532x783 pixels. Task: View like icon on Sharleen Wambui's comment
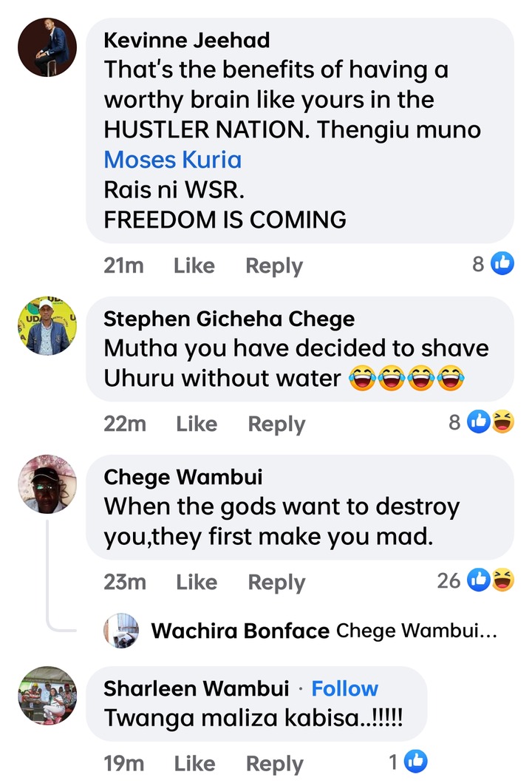click(x=416, y=762)
